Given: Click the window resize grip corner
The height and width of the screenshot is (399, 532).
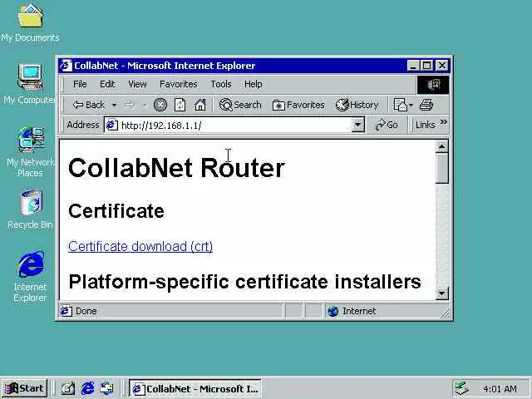Looking at the screenshot, I should tap(446, 314).
